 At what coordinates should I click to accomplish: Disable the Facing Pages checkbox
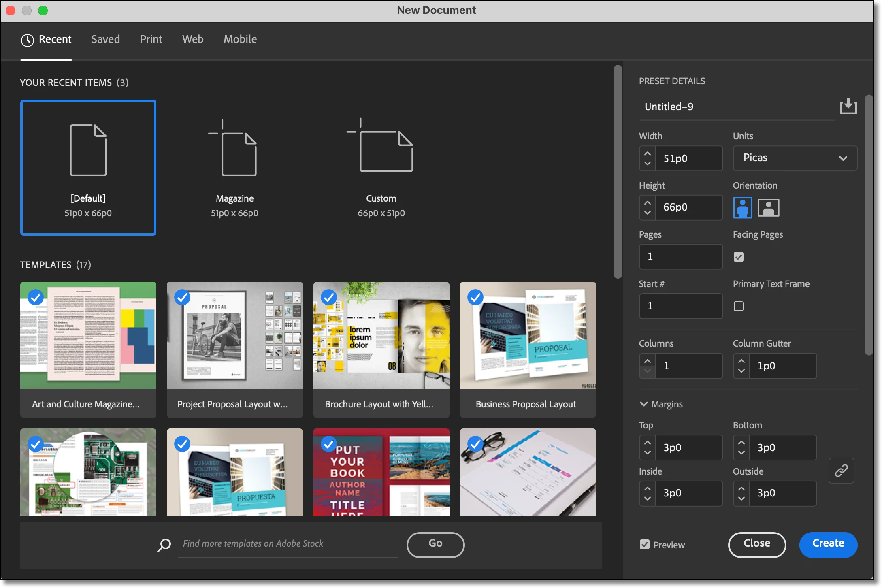coord(738,257)
